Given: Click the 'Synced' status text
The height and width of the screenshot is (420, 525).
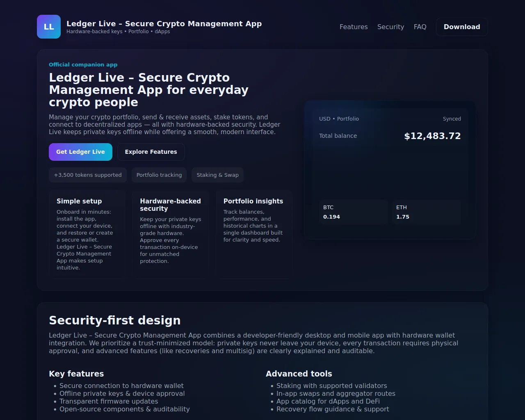Looking at the screenshot, I should pyautogui.click(x=452, y=119).
